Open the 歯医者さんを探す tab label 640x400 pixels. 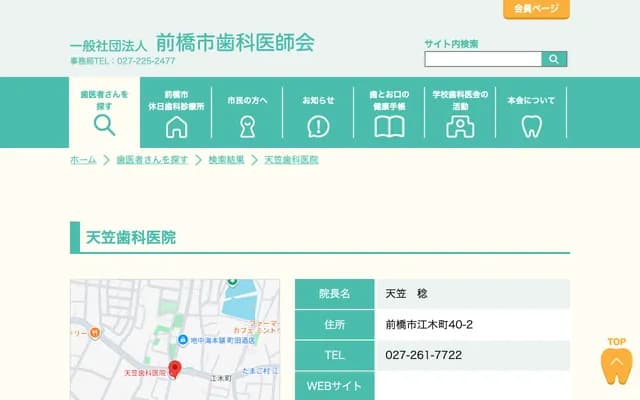point(104,100)
